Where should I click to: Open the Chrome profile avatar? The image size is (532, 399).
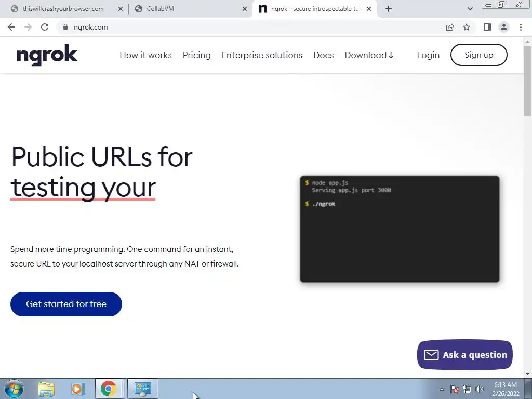point(504,27)
